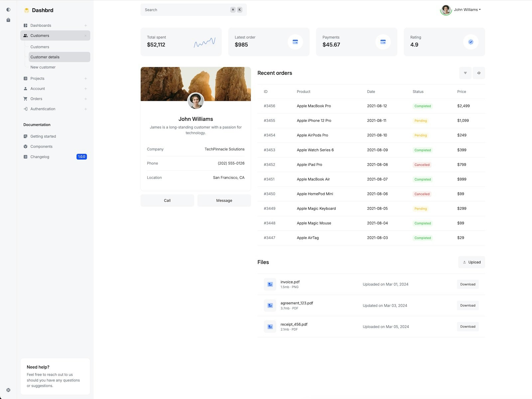Click the Changelog list icon
532x399 pixels.
(x=26, y=157)
